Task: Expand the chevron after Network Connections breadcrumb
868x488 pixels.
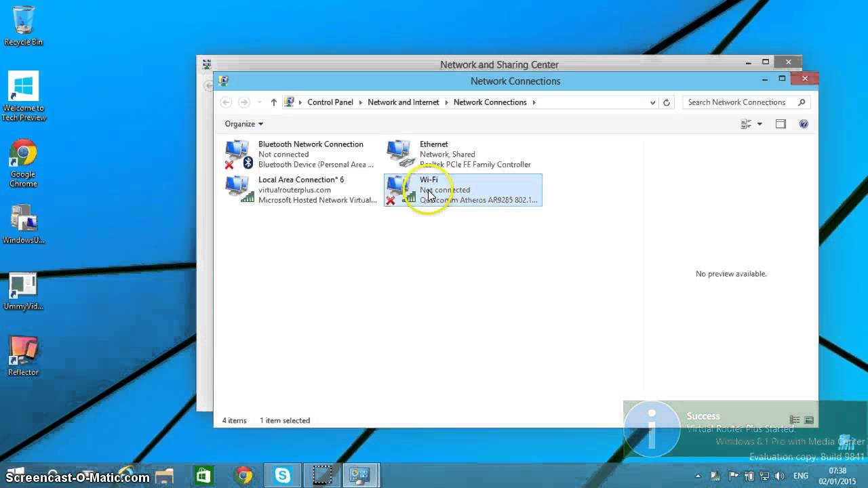Action: point(534,102)
